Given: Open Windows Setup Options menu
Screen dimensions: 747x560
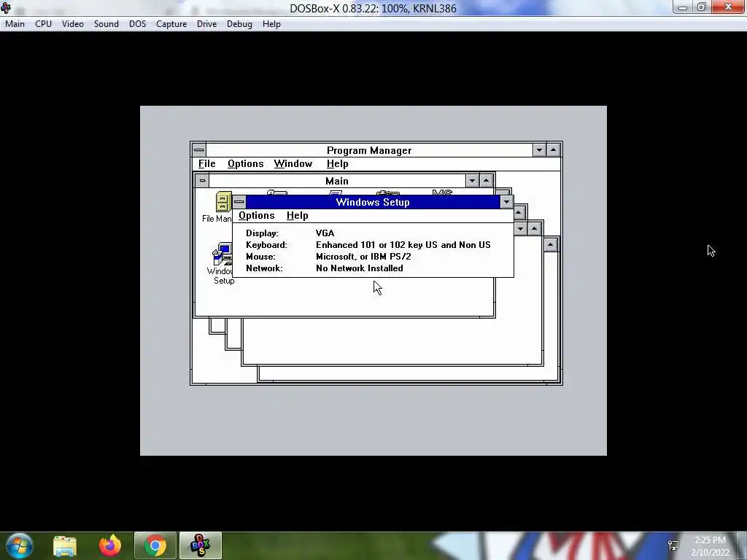Looking at the screenshot, I should point(257,216).
